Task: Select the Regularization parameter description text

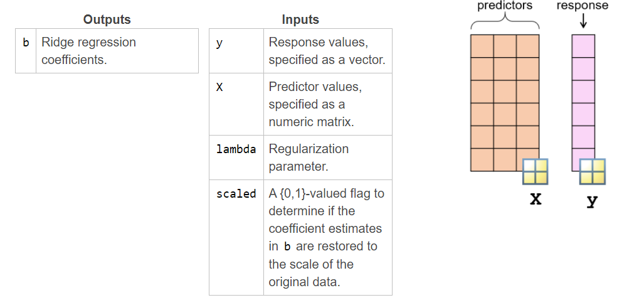Action: coord(309,158)
